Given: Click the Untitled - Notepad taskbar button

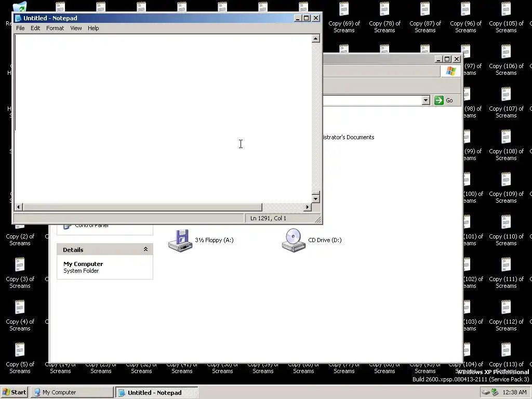Looking at the screenshot, I should coord(156,392).
